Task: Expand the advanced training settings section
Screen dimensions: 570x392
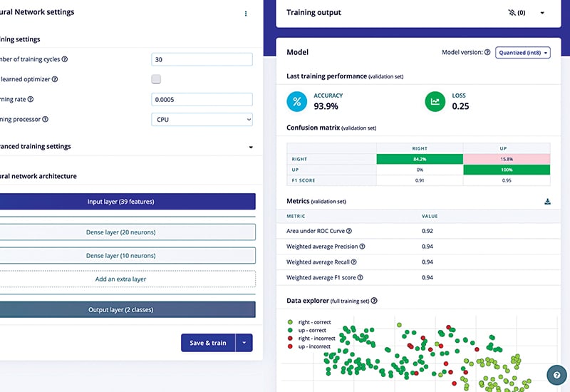Action: tap(250, 147)
